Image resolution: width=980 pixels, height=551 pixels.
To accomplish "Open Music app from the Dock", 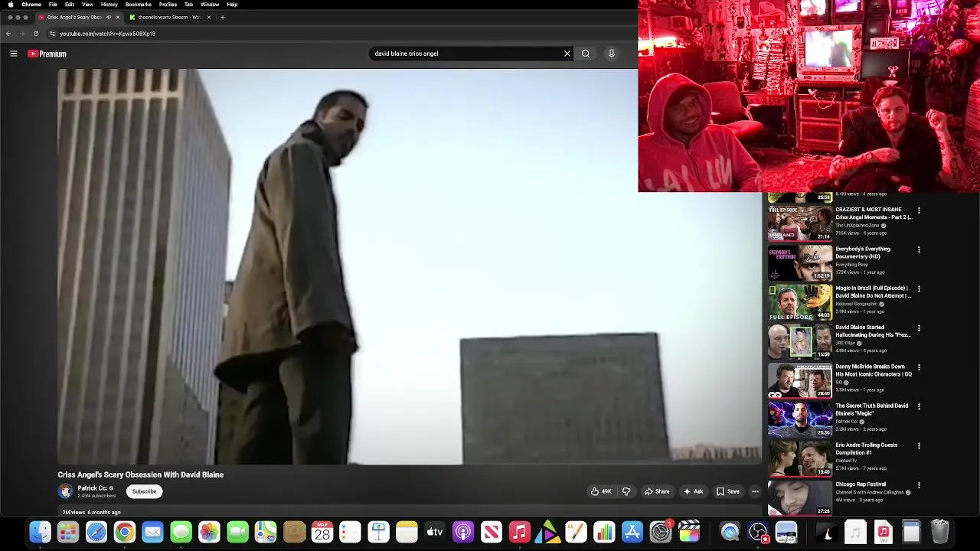I will point(520,532).
